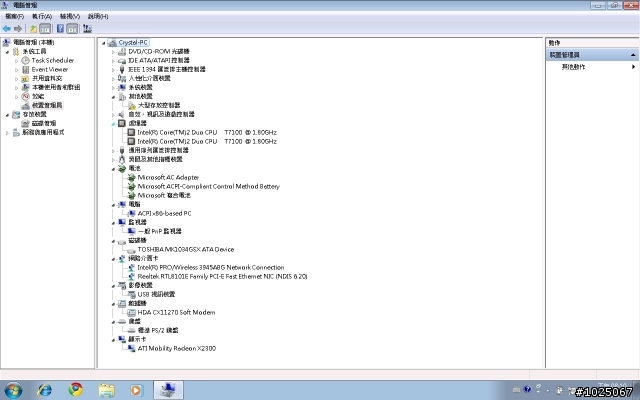Image resolution: width=640 pixels, height=400 pixels.
Task: Select the 數據機 category
Action: [x=138, y=303]
